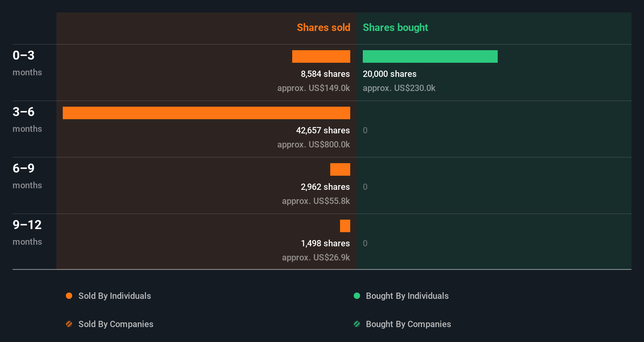Click the long orange 3–6 months sold bar

point(206,113)
